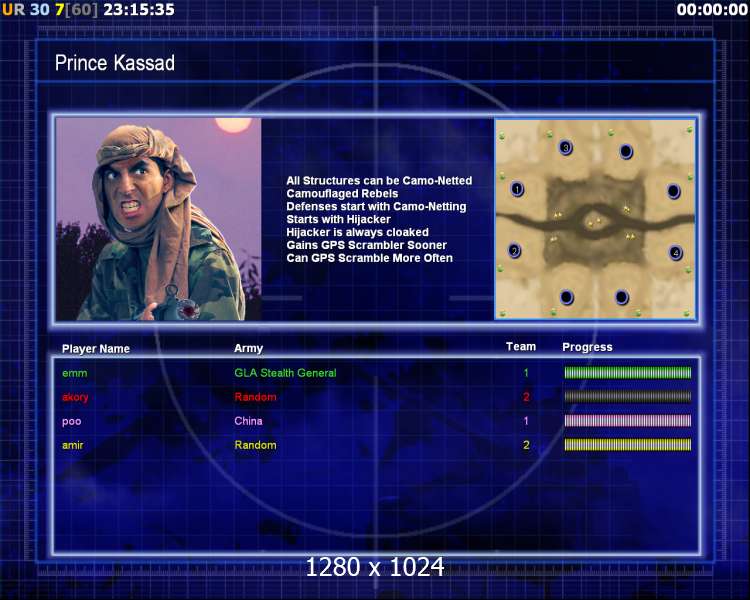Click the Progress column header
The height and width of the screenshot is (600, 750).
point(587,347)
